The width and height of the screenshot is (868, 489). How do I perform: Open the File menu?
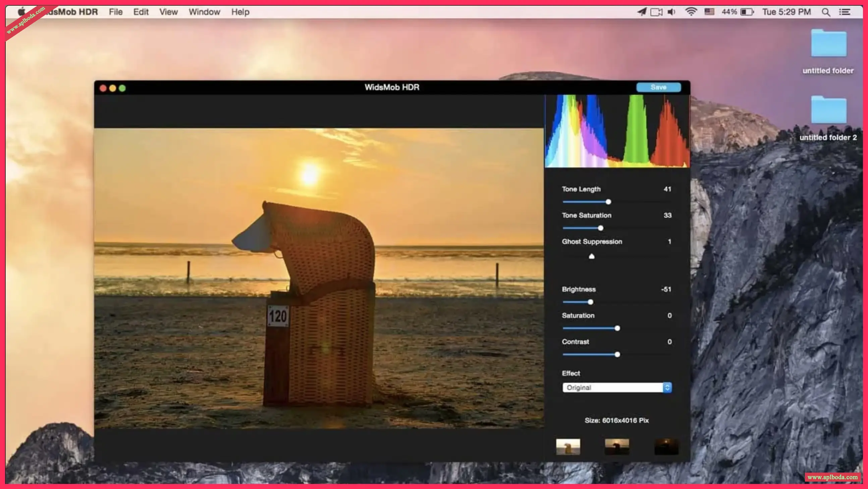116,12
